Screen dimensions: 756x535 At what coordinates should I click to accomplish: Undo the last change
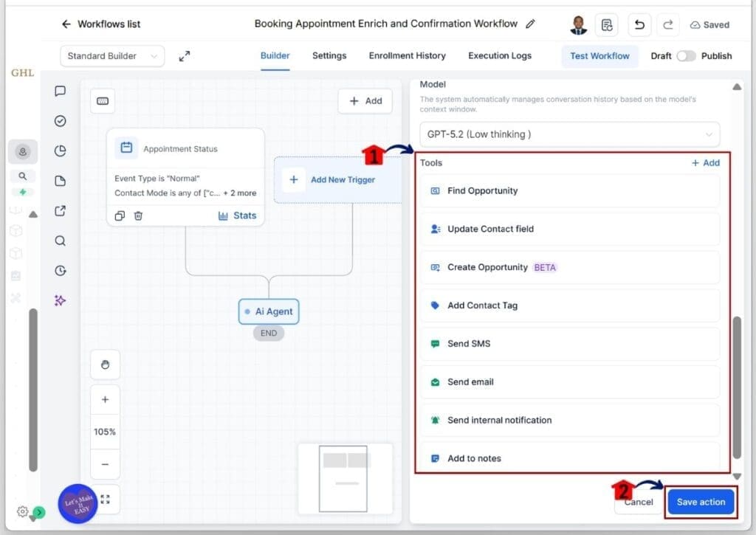tap(639, 24)
